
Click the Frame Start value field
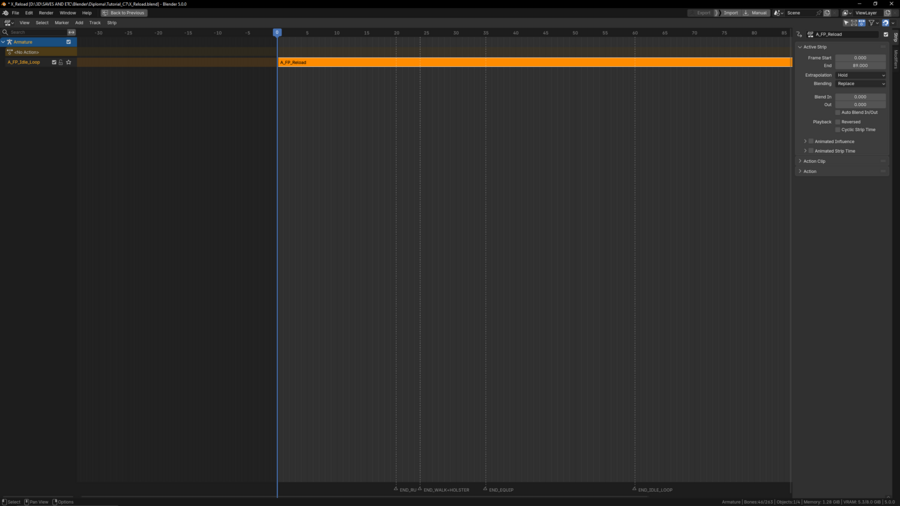click(860, 58)
